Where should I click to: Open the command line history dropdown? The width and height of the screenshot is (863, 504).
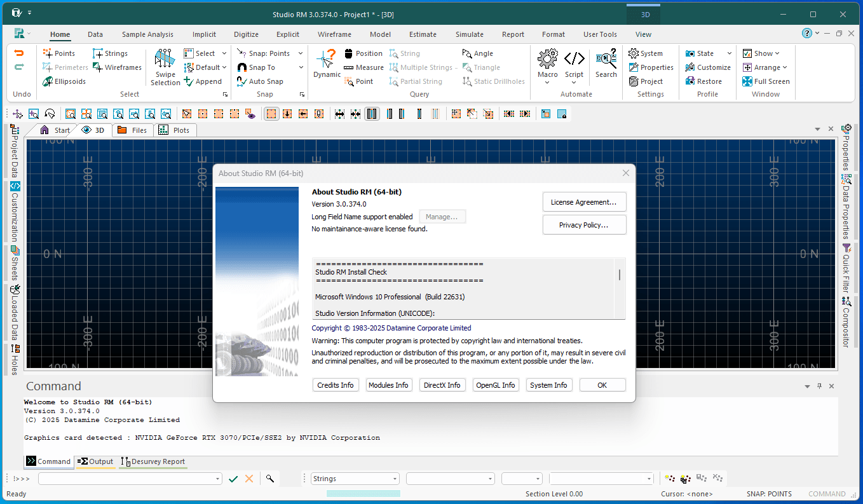pyautogui.click(x=218, y=479)
